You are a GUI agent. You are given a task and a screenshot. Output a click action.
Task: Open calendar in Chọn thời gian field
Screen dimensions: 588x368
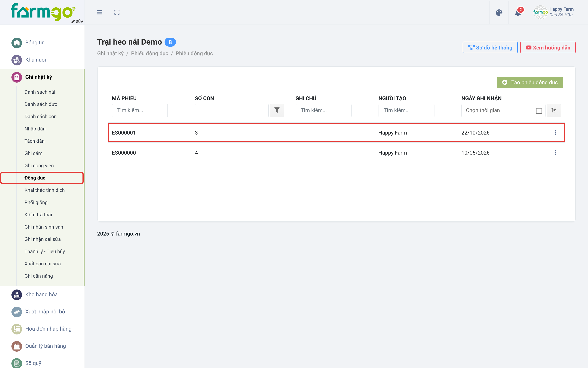[539, 110]
